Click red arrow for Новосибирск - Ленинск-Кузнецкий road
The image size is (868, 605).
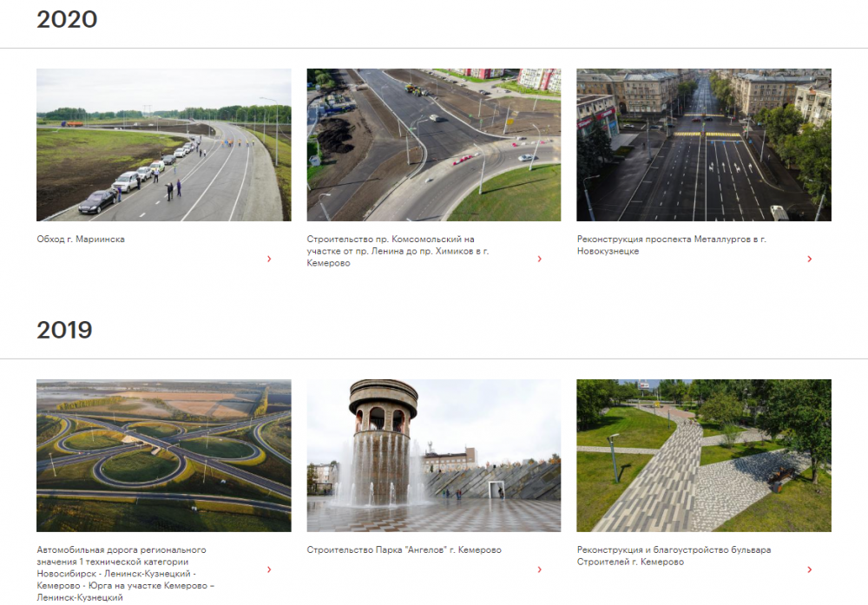(269, 569)
